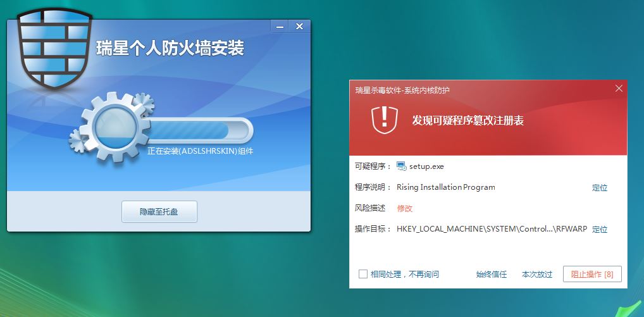The height and width of the screenshot is (317, 644).
Task: Click the setup.exe file name
Action: tap(427, 166)
